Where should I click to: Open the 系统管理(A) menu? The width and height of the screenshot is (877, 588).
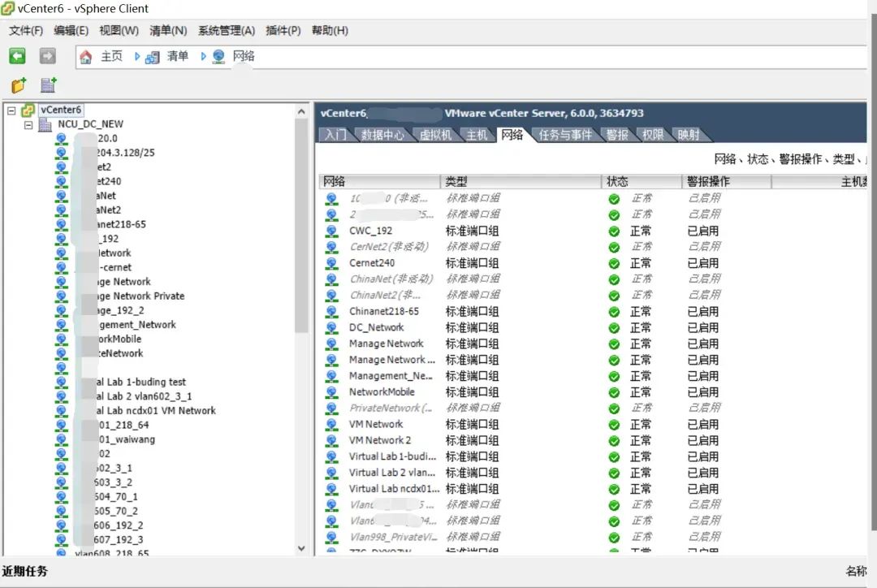(x=227, y=30)
